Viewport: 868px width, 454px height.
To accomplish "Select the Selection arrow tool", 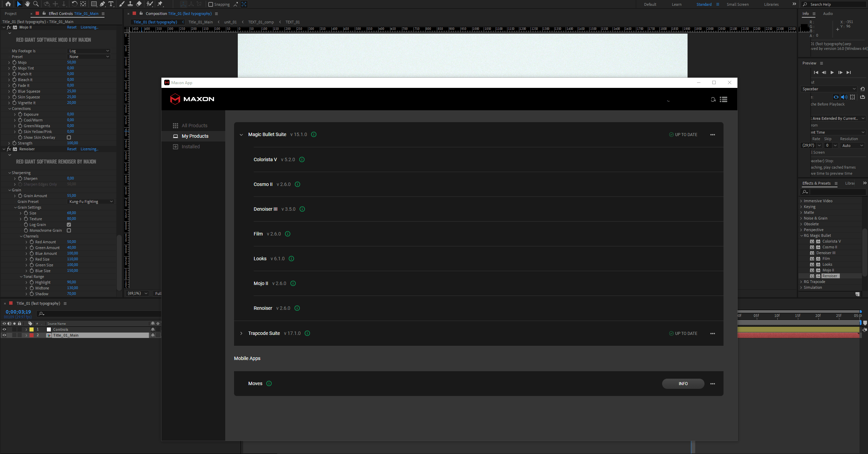I will 19,4.
